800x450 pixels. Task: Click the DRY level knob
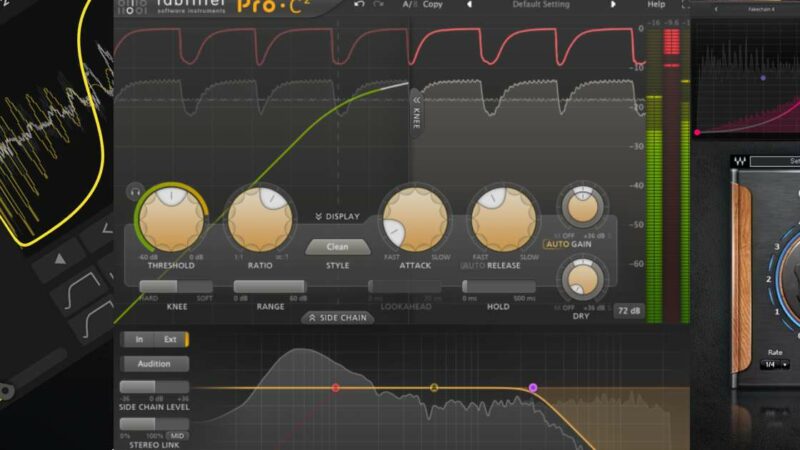[582, 280]
